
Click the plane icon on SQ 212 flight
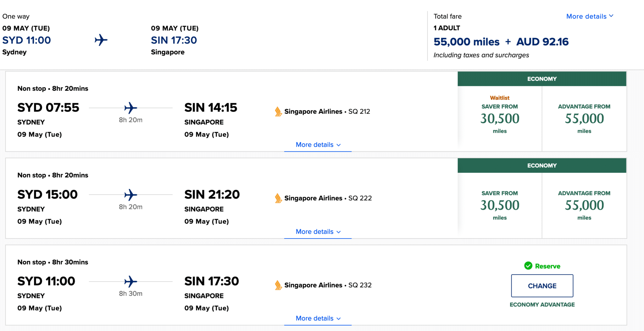(x=130, y=108)
